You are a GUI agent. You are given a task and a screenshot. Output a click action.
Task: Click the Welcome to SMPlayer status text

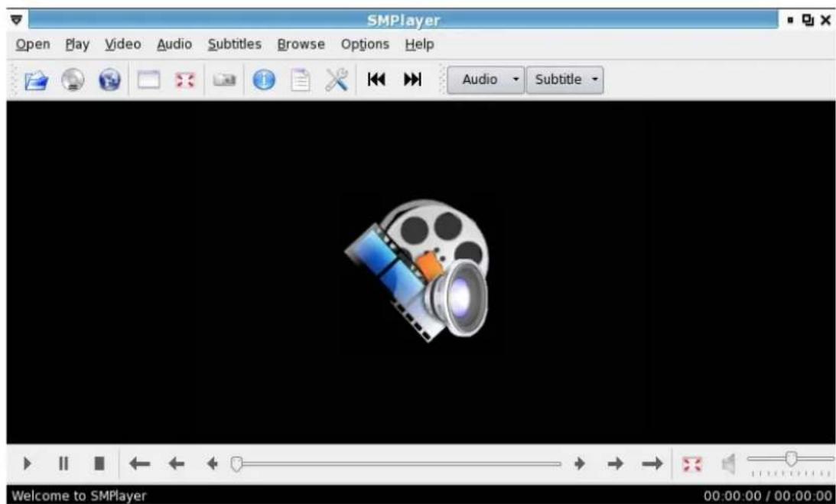tap(79, 496)
